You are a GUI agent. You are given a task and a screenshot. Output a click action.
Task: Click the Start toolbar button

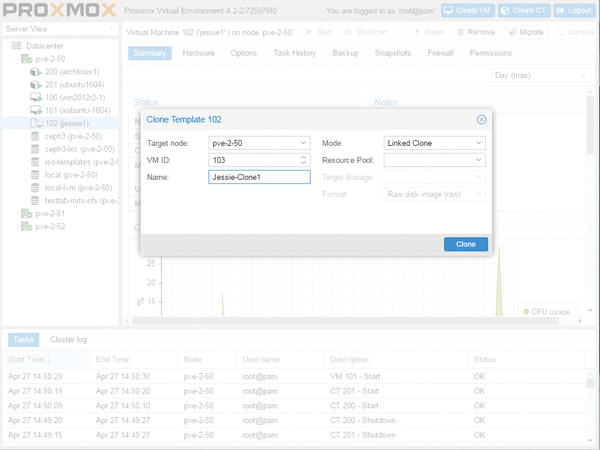point(319,32)
